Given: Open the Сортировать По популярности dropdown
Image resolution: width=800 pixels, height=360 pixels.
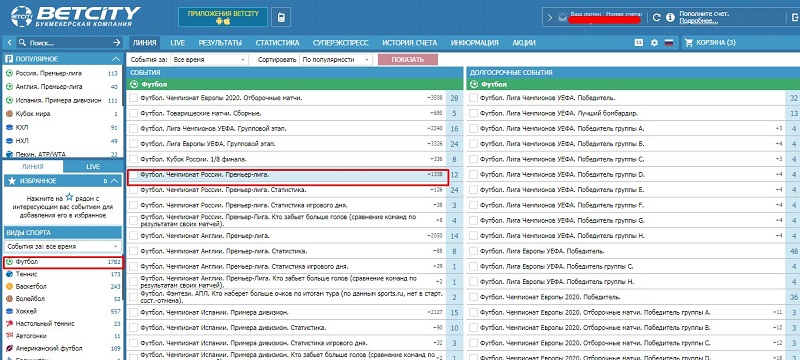Looking at the screenshot, I should click(x=336, y=60).
